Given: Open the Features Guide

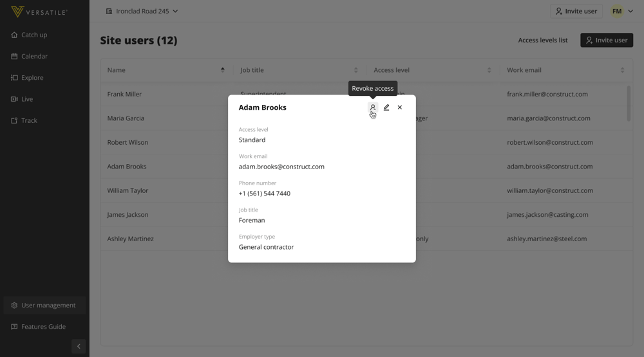Looking at the screenshot, I should click(x=43, y=327).
